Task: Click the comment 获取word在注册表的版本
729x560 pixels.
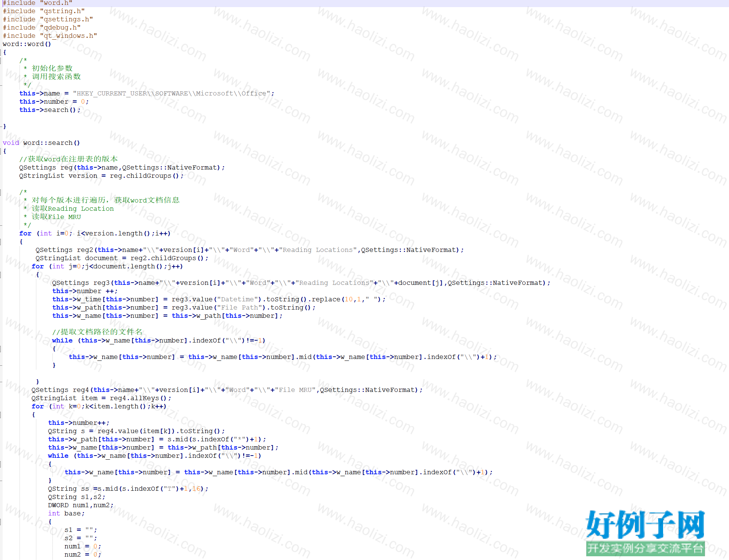Action: 69,159
